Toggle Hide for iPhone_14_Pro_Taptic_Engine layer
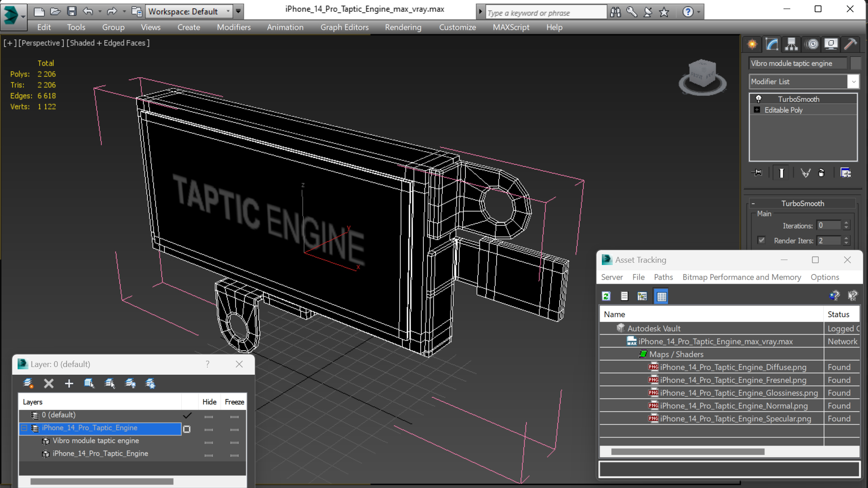 click(x=208, y=429)
